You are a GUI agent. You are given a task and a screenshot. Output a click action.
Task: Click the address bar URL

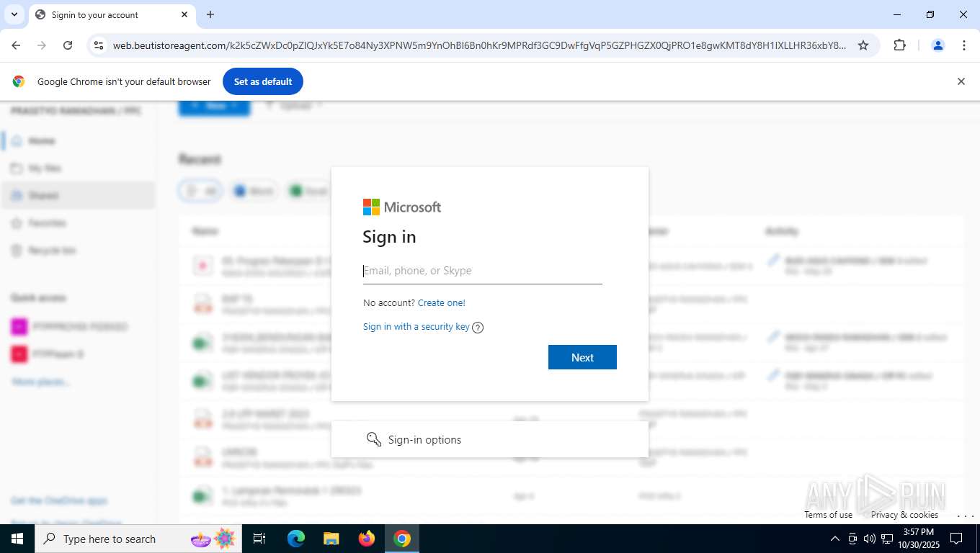479,45
